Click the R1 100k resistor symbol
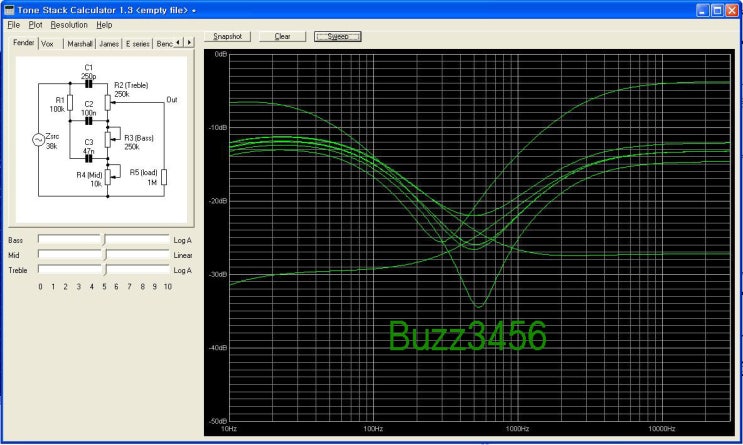This screenshot has width=743, height=445. pyautogui.click(x=69, y=102)
